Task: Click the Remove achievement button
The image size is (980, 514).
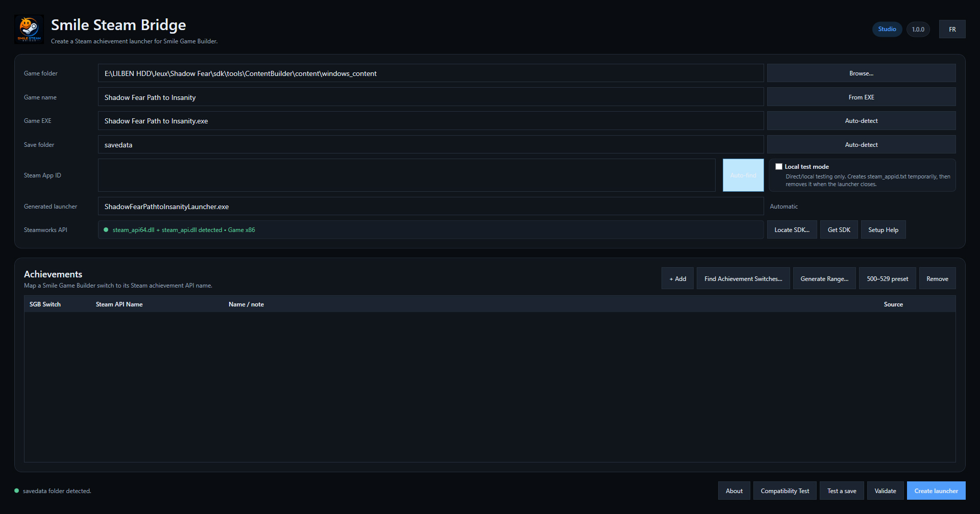Action: 938,279
